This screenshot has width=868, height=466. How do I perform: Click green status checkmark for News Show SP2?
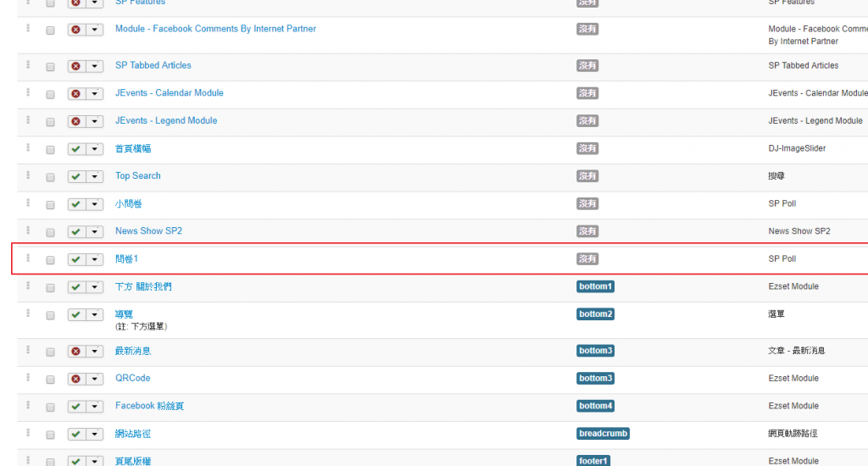click(x=76, y=232)
